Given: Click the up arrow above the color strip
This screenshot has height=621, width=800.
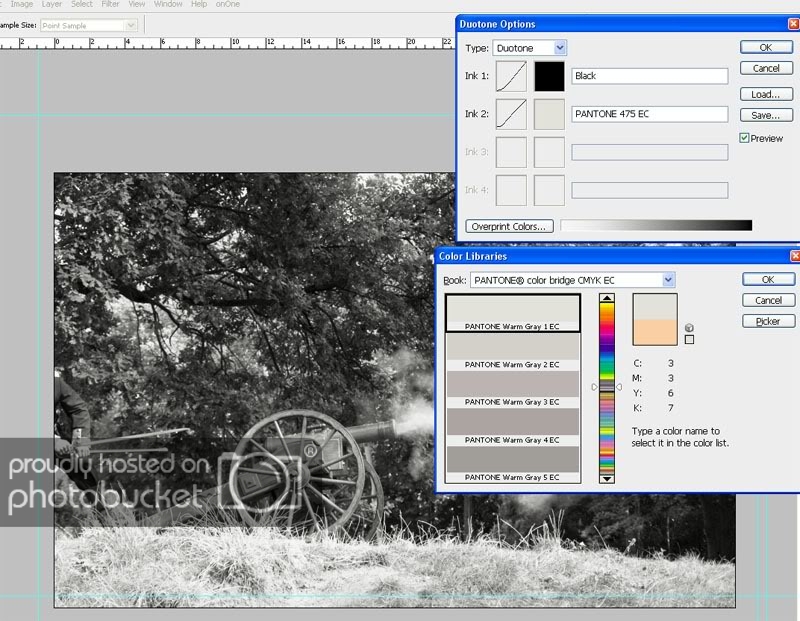Looking at the screenshot, I should coord(606,298).
